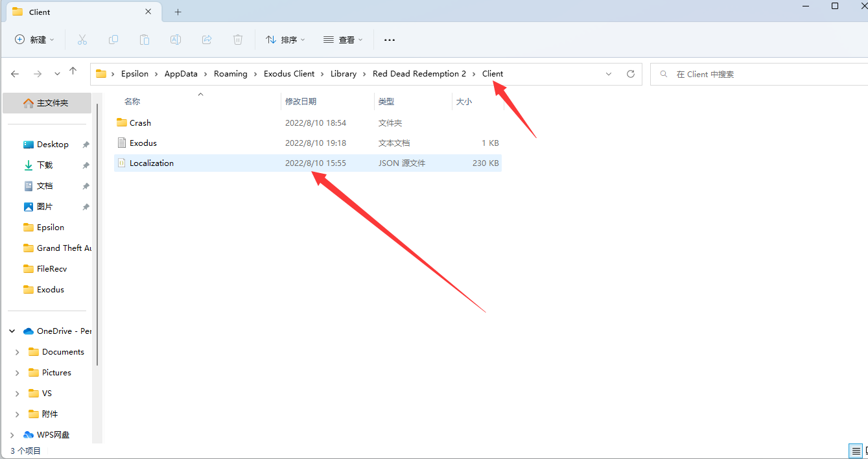This screenshot has width=868, height=459.
Task: Collapse the OneDrive tree section
Action: [x=12, y=331]
